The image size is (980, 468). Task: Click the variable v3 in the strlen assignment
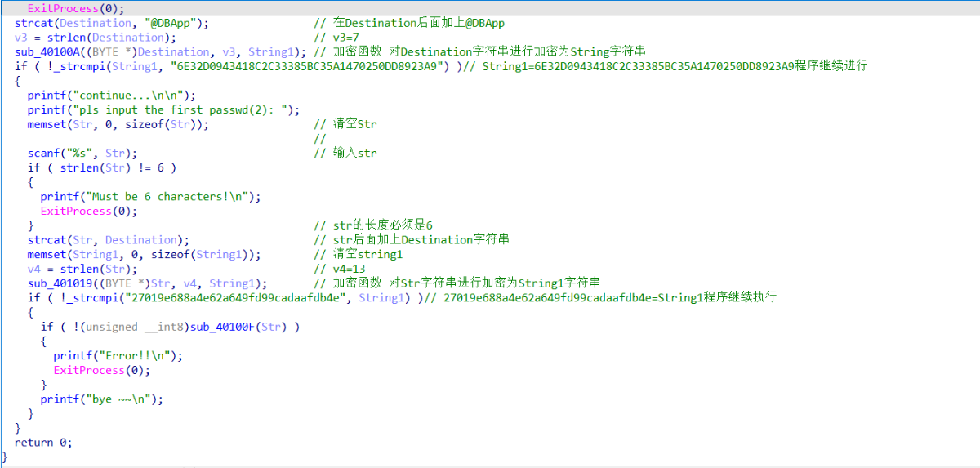pos(21,38)
